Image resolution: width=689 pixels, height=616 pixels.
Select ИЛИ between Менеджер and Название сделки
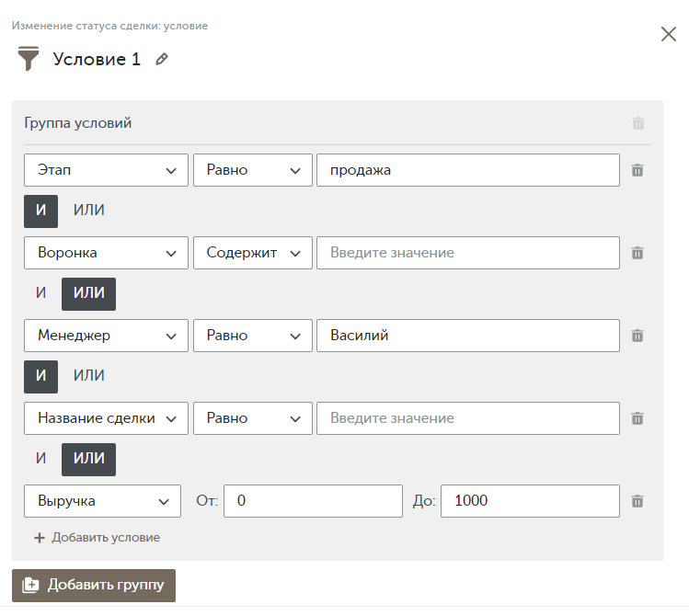click(x=88, y=376)
